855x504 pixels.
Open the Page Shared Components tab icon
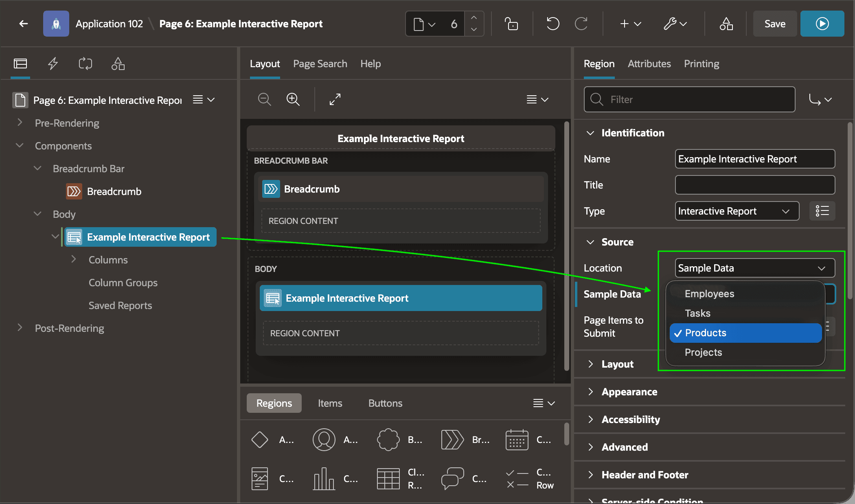point(118,64)
